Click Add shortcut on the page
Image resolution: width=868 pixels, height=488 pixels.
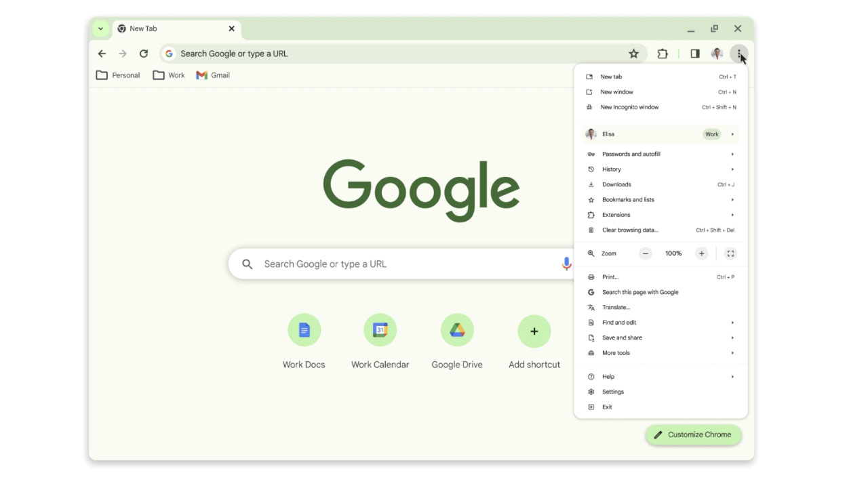tap(534, 331)
